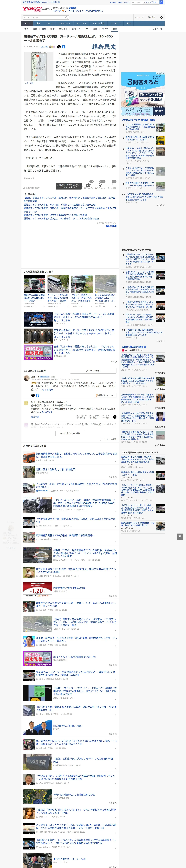Share 上西一美's comment on Facebook
The image size is (186, 868).
38,395
